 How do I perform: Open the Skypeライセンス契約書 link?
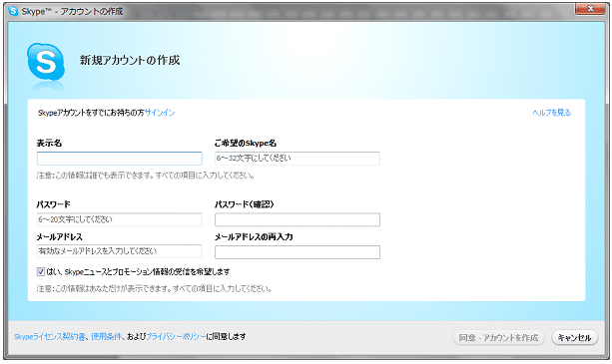click(x=50, y=337)
